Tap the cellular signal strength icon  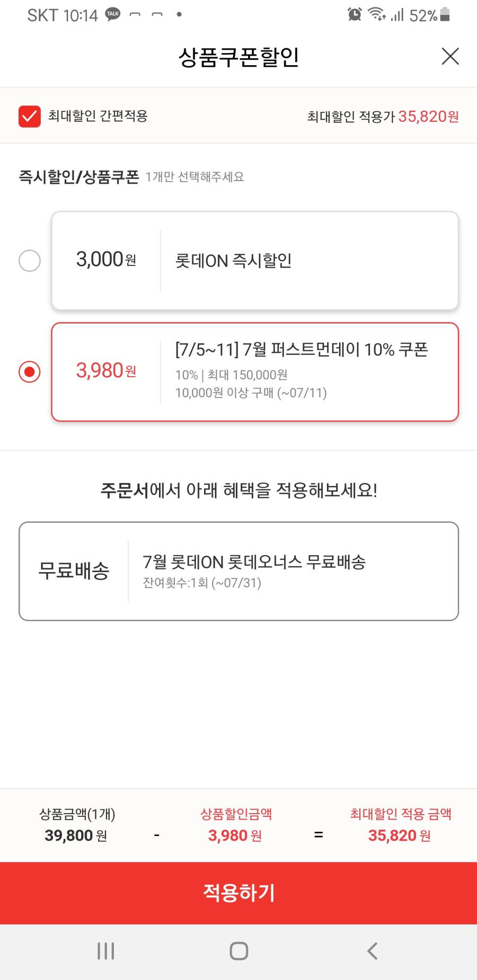click(397, 15)
